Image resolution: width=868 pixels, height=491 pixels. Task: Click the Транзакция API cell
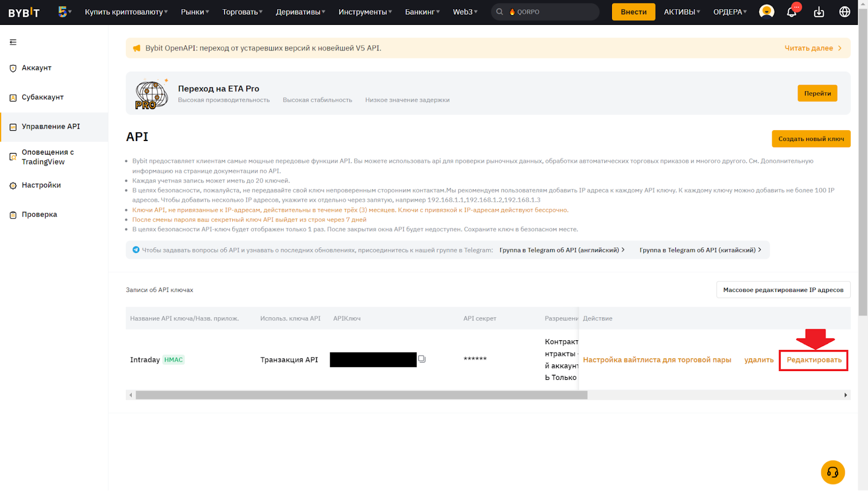[x=289, y=360]
